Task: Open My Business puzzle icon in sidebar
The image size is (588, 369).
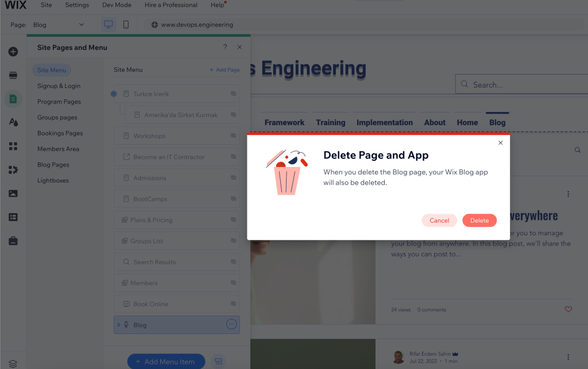Action: tap(13, 170)
